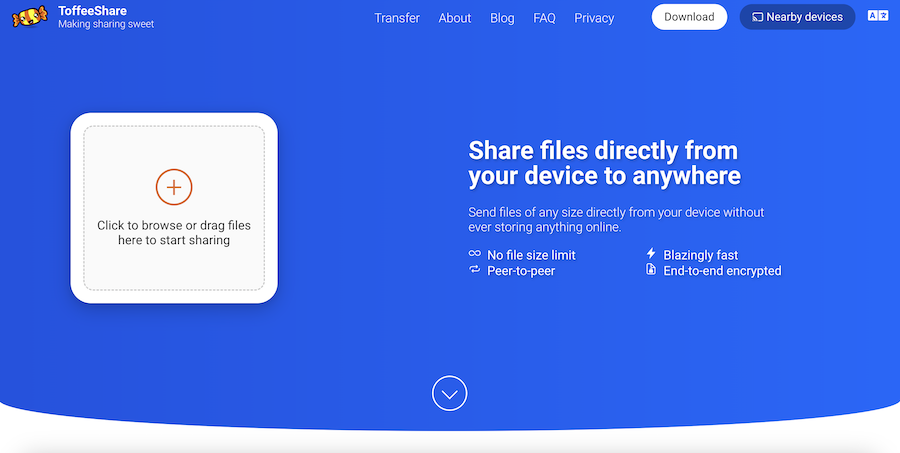Click the 'Blazingly fast' text
Image resolution: width=900 pixels, height=453 pixels.
(x=701, y=255)
